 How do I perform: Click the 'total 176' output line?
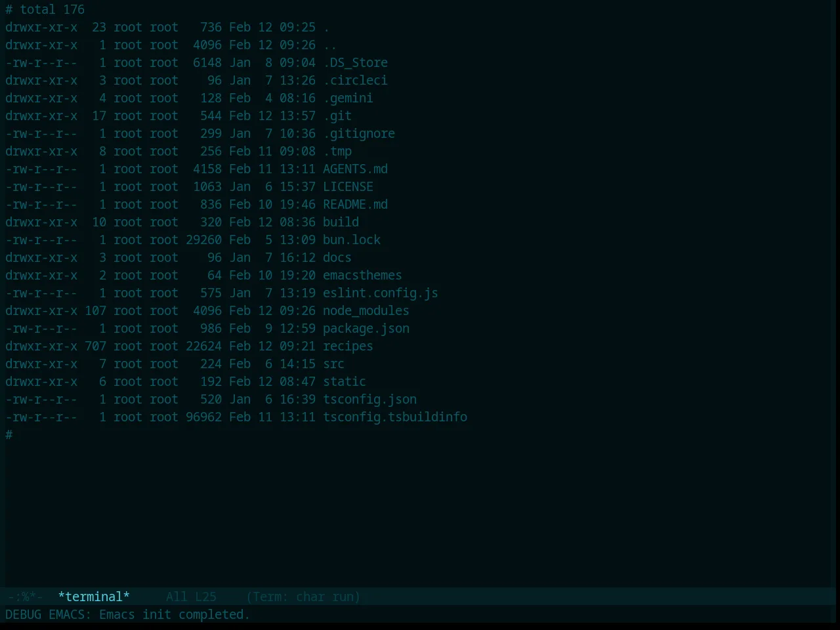(x=52, y=10)
